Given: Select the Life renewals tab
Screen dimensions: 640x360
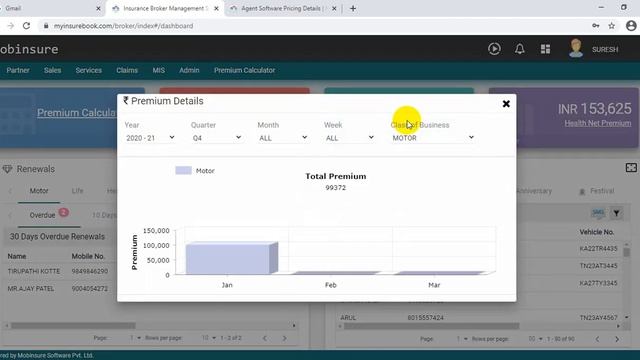Looking at the screenshot, I should coord(77,191).
